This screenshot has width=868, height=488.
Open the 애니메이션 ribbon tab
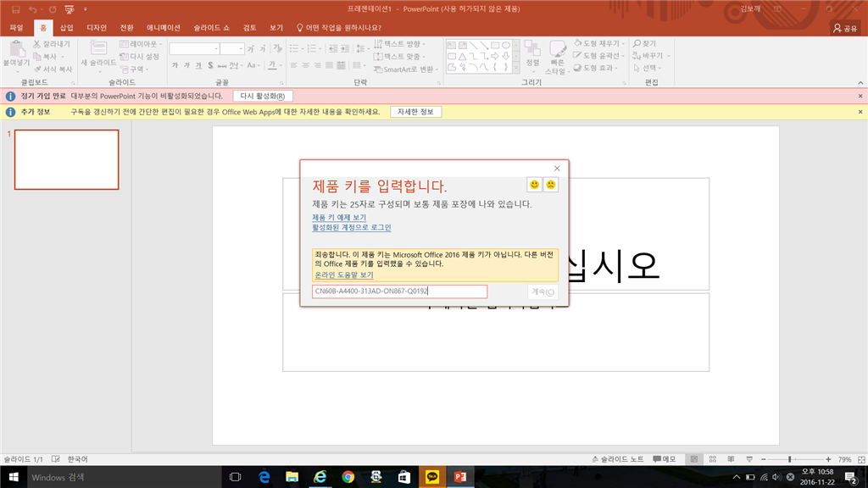(x=164, y=28)
